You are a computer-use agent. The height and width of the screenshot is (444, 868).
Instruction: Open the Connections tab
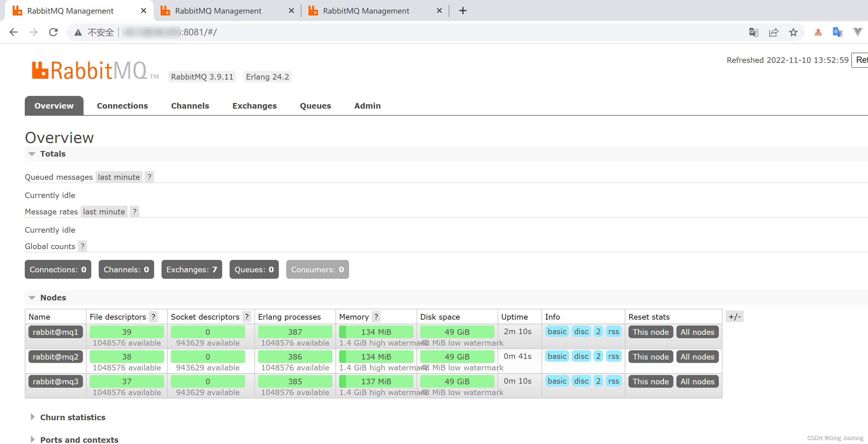click(122, 106)
